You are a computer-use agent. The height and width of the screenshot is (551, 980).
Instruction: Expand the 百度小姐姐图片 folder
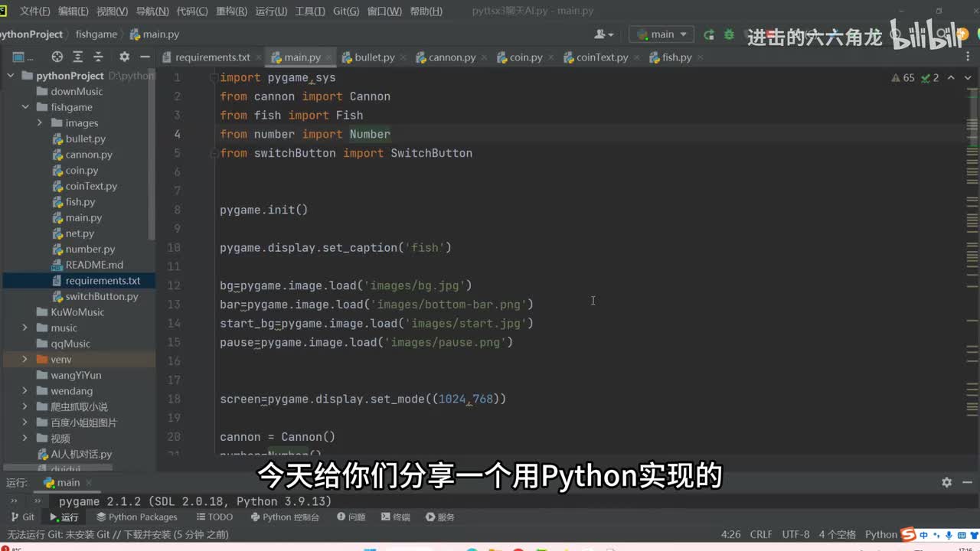click(x=25, y=422)
